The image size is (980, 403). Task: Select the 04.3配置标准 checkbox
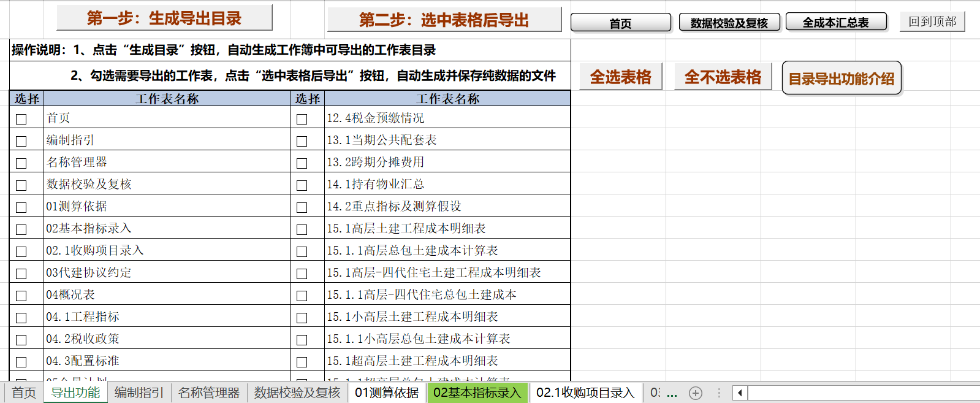[x=21, y=362]
